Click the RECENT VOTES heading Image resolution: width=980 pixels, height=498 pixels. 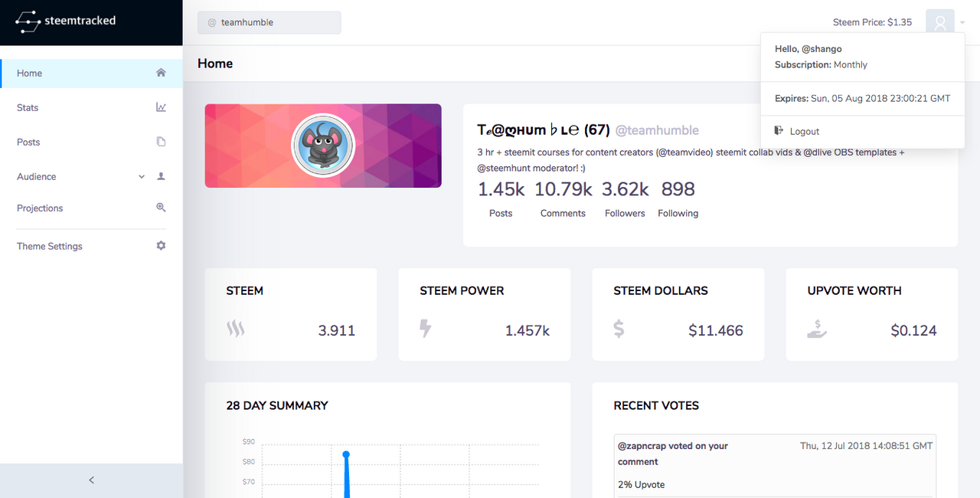click(656, 405)
